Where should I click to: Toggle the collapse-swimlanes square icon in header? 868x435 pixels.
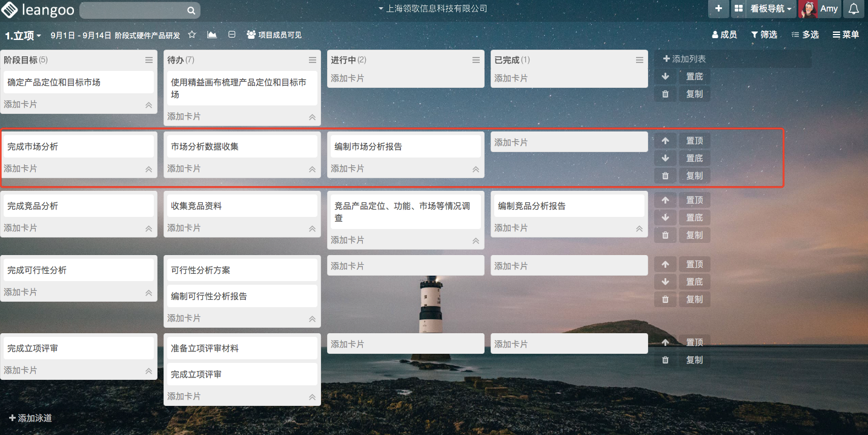(231, 35)
